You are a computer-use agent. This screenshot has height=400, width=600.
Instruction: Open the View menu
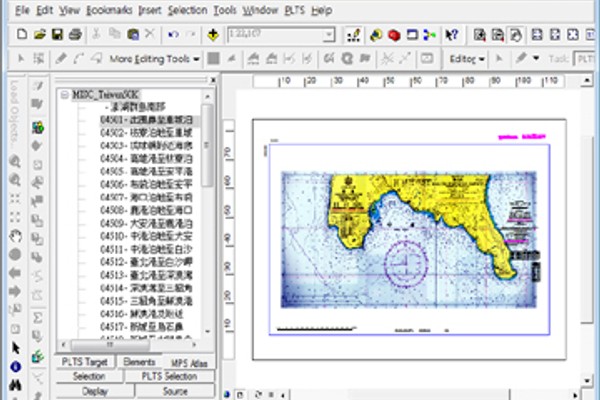pyautogui.click(x=69, y=10)
